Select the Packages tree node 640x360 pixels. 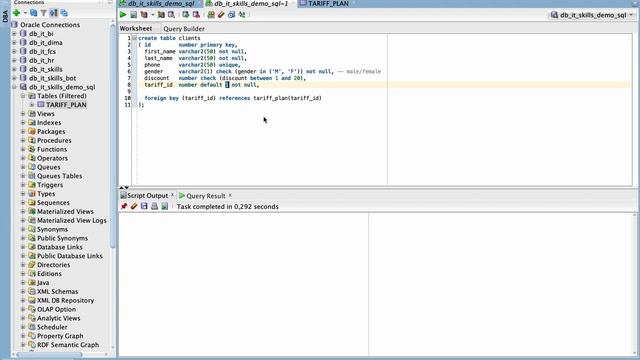pyautogui.click(x=51, y=132)
